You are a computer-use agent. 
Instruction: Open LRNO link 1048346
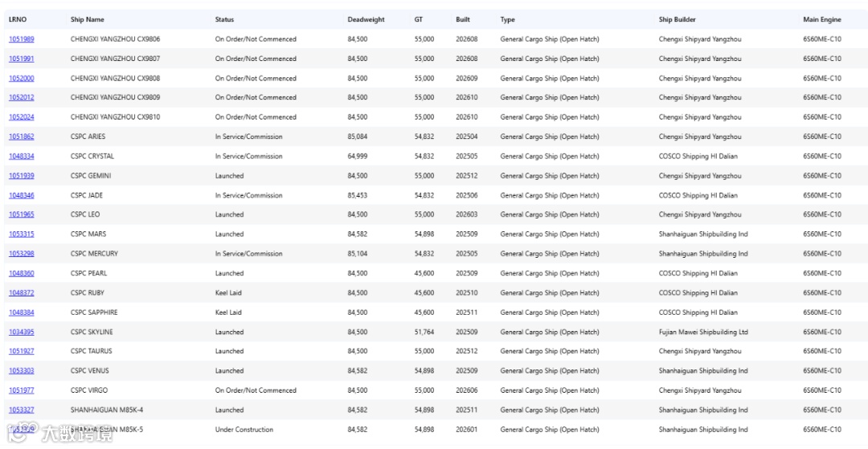[21, 195]
